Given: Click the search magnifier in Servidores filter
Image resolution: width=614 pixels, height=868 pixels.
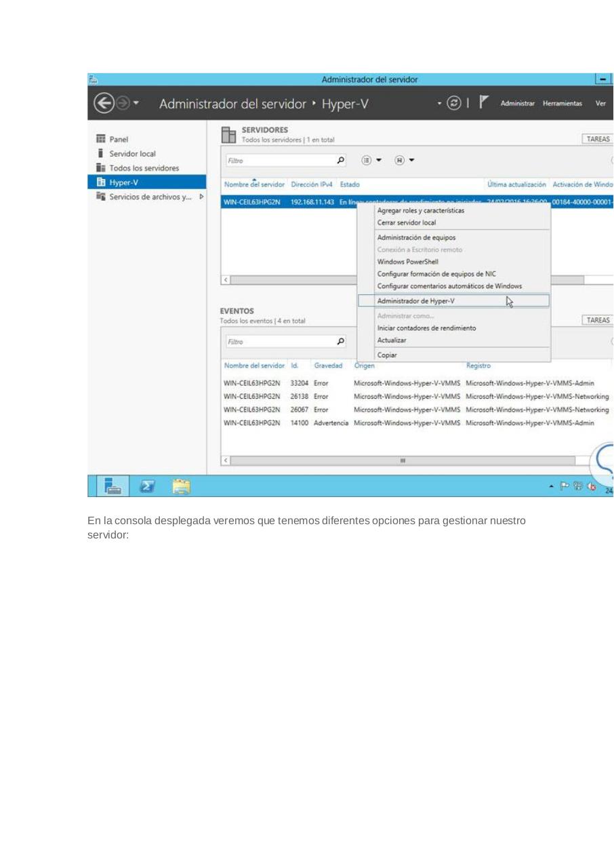Looking at the screenshot, I should coord(341,161).
